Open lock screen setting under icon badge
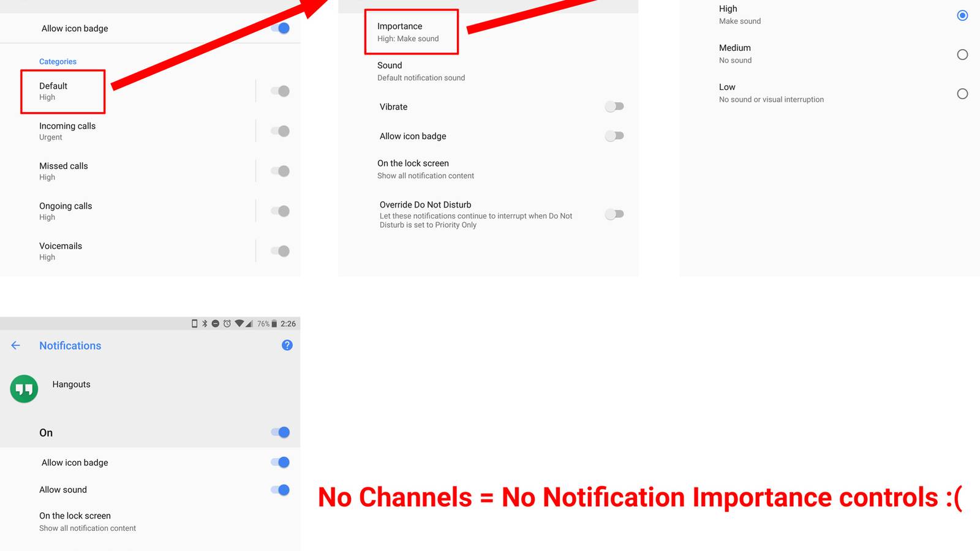Viewport: 980px width, 551px height. [x=426, y=169]
